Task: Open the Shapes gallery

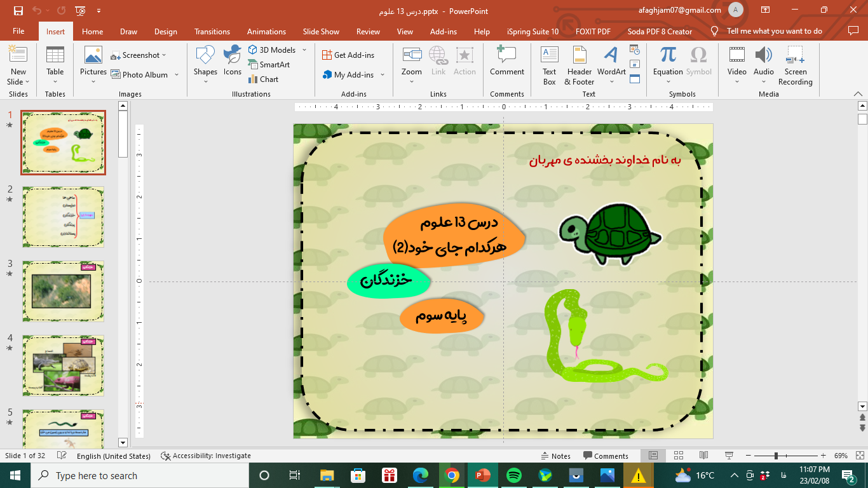Action: coord(205,64)
